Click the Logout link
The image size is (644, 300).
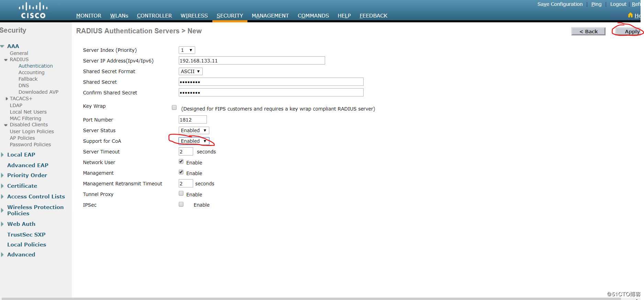618,4
